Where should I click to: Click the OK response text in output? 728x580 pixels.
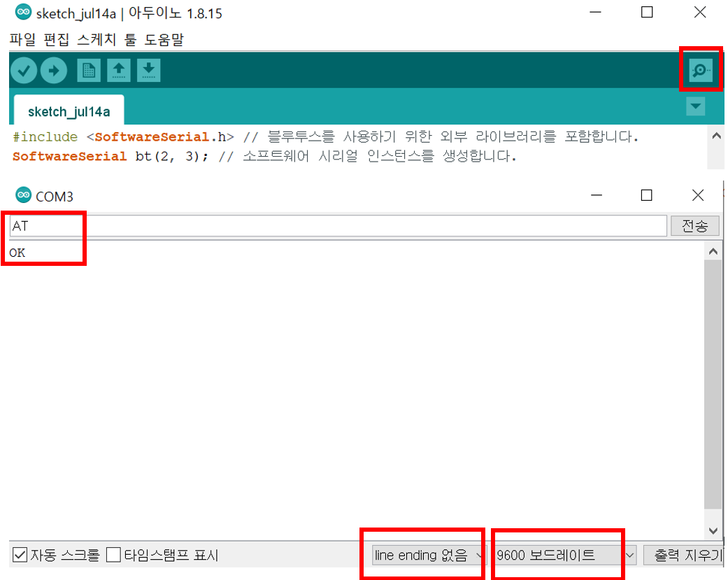(17, 253)
